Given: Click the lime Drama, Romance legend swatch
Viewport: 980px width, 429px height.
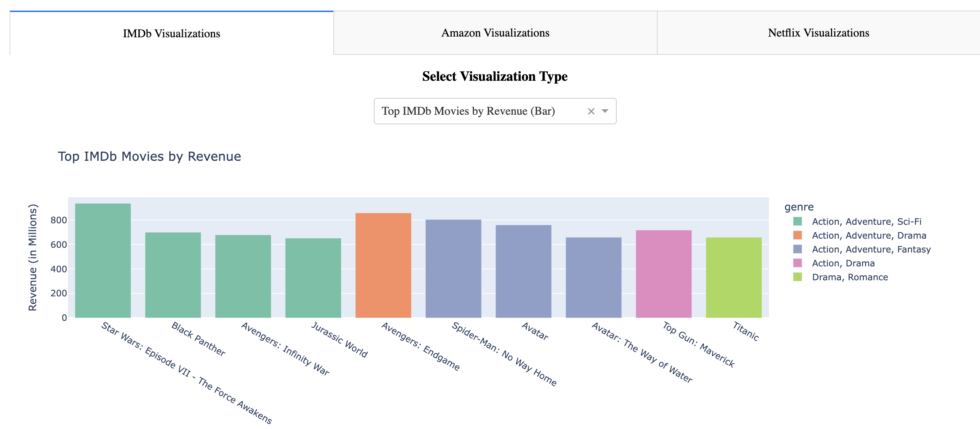Looking at the screenshot, I should point(797,277).
